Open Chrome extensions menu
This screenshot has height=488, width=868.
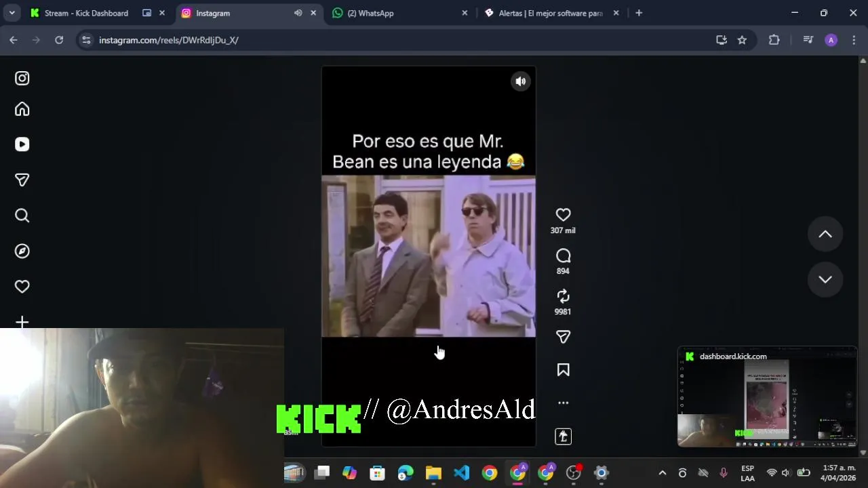point(774,40)
